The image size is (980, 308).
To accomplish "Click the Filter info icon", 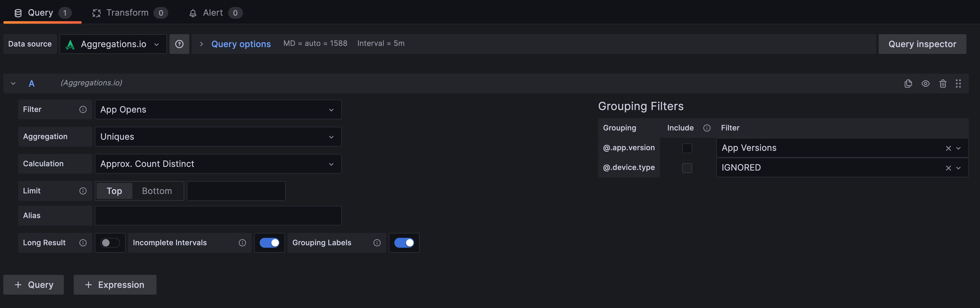I will (83, 109).
